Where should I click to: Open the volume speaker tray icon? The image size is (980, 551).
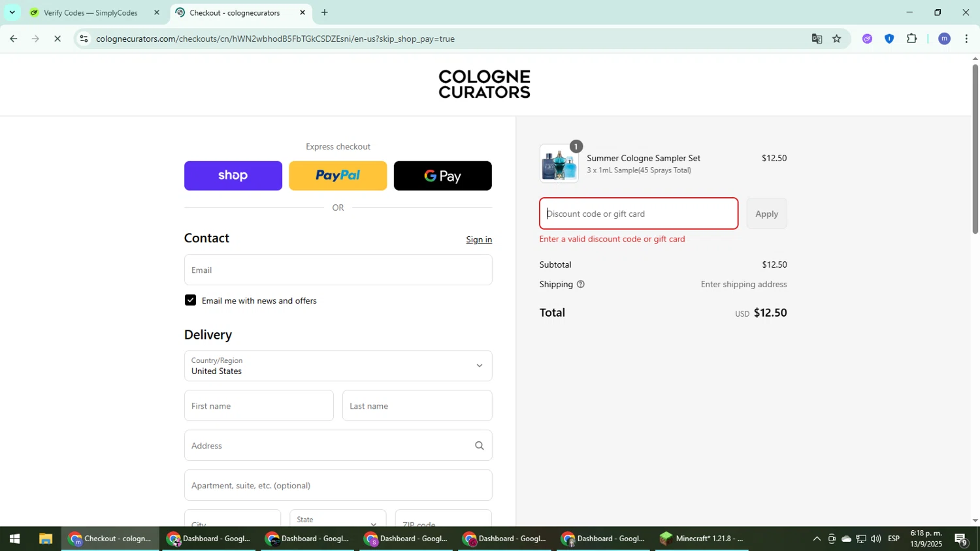(875, 539)
